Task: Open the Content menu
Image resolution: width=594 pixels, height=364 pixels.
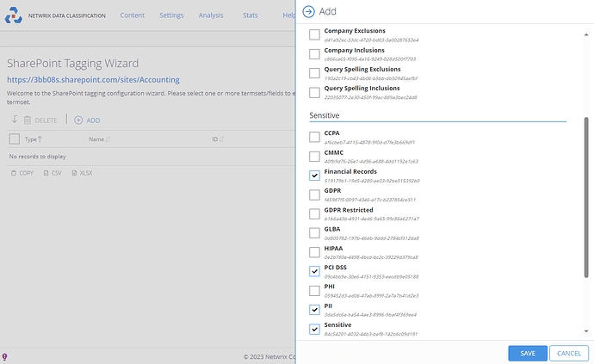Action: click(x=132, y=15)
